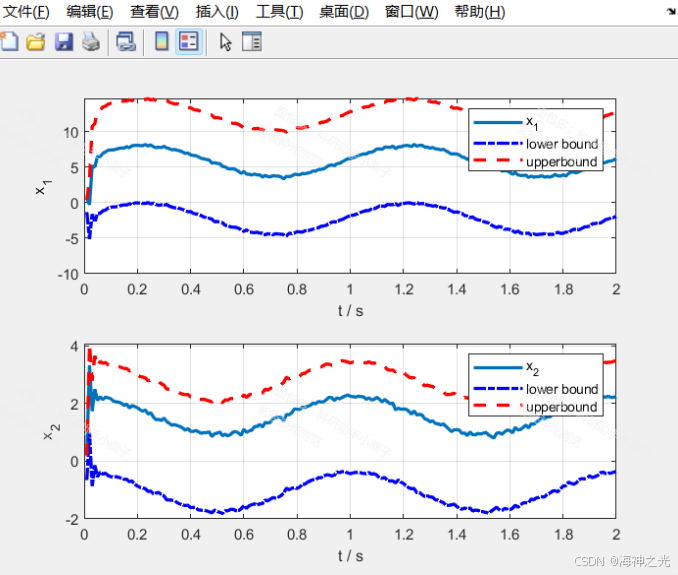Click the x2 y-axis label of bottom plot
Image resolution: width=678 pixels, height=575 pixels.
pyautogui.click(x=51, y=432)
